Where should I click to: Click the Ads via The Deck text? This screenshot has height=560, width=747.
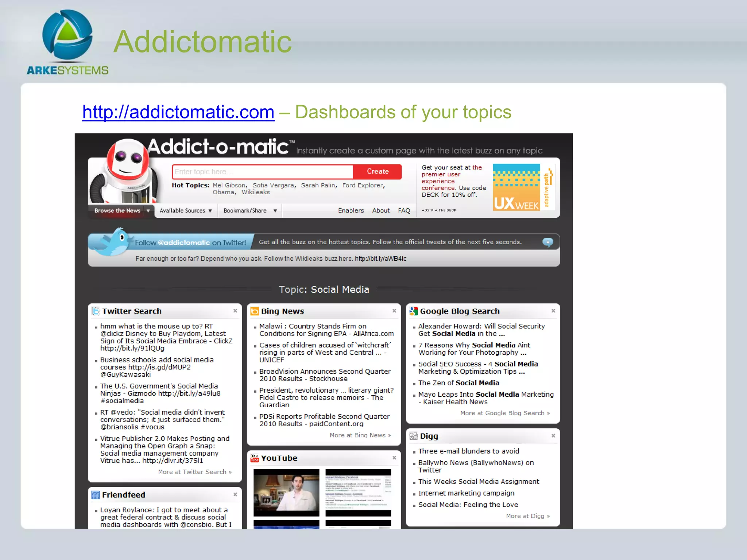(x=439, y=210)
